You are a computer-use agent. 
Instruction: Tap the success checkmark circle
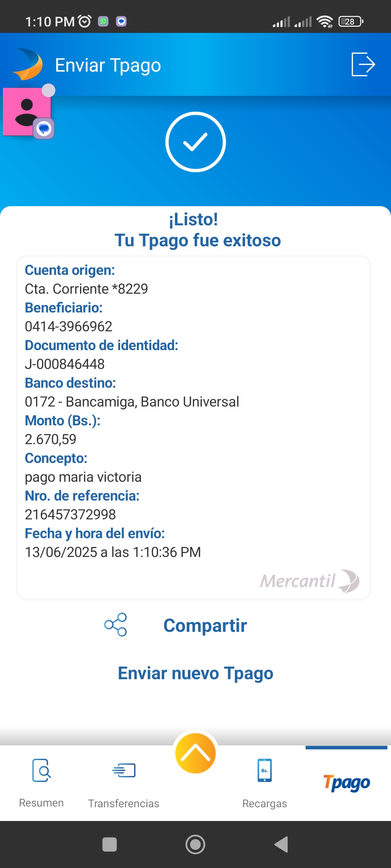(195, 142)
